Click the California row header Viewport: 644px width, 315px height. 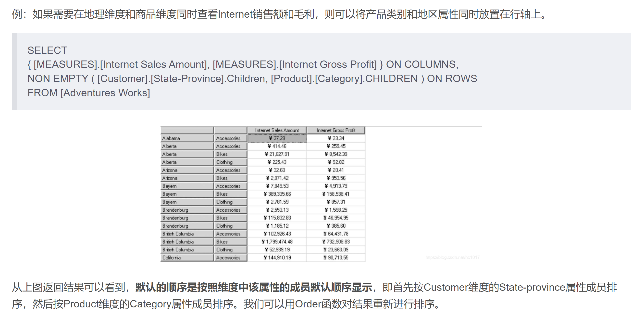tap(186, 257)
